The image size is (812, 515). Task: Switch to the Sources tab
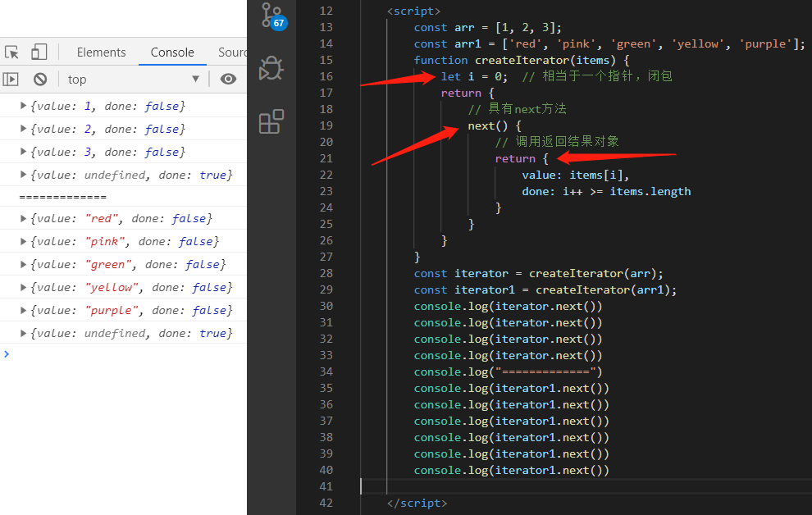tap(232, 52)
